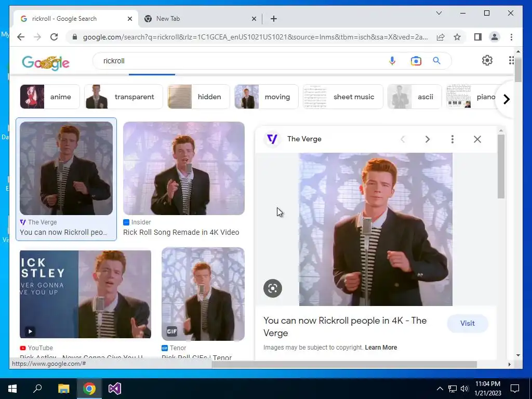Click the blue magnifier search icon
Viewport: 532px width, 399px height.
[436, 61]
